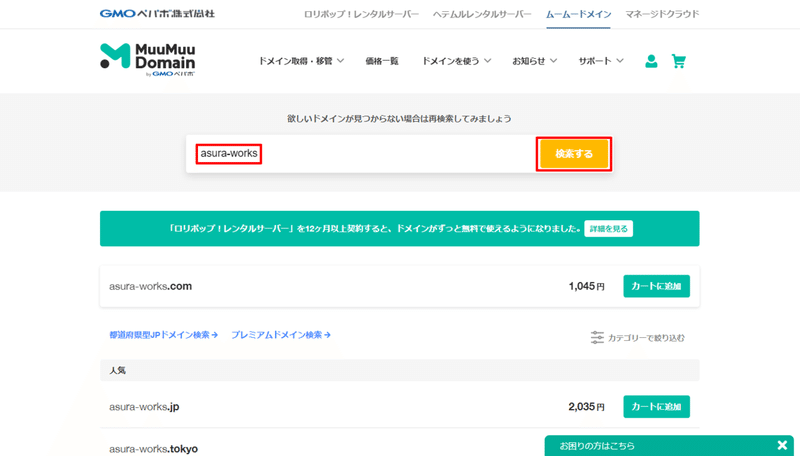Click the asura-works.tokyo domain name
This screenshot has width=800, height=456.
coord(153,449)
